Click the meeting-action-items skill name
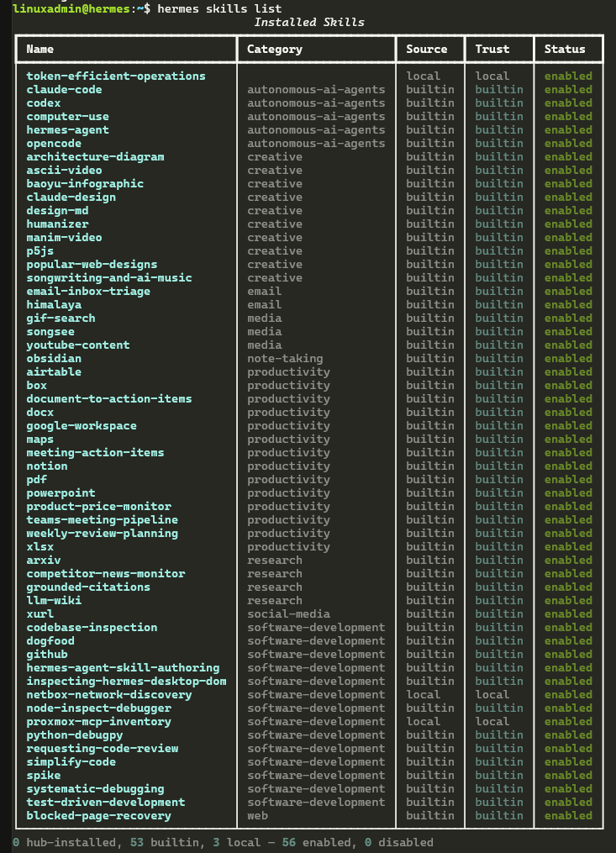This screenshot has width=616, height=853. coord(95,453)
